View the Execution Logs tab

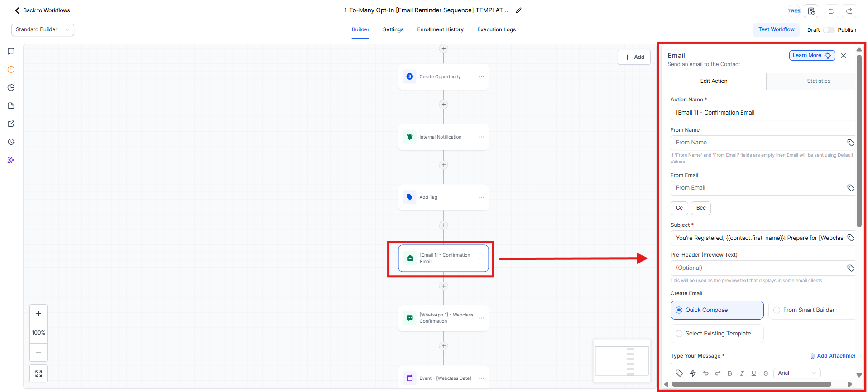coord(496,30)
